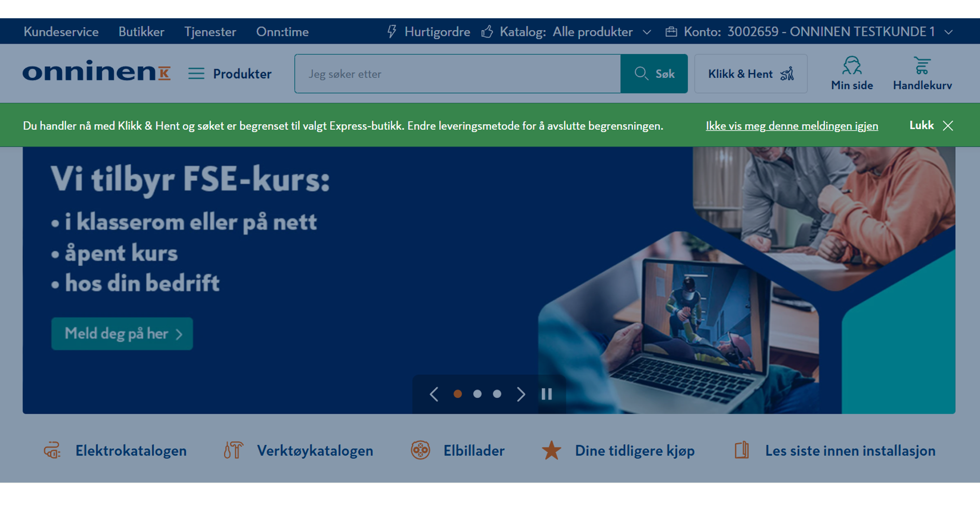Click the Klikk & Hent button
Screen dimensions: 980x520
751,74
